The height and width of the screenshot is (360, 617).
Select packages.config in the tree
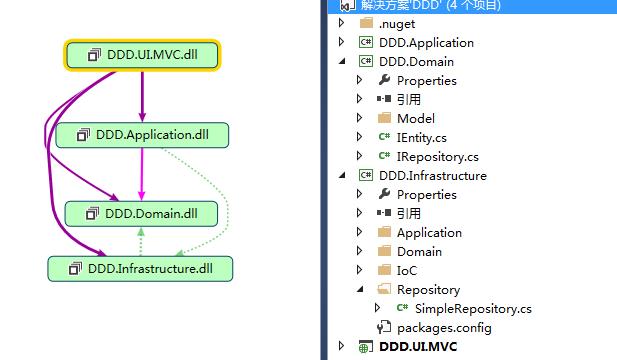tap(444, 328)
